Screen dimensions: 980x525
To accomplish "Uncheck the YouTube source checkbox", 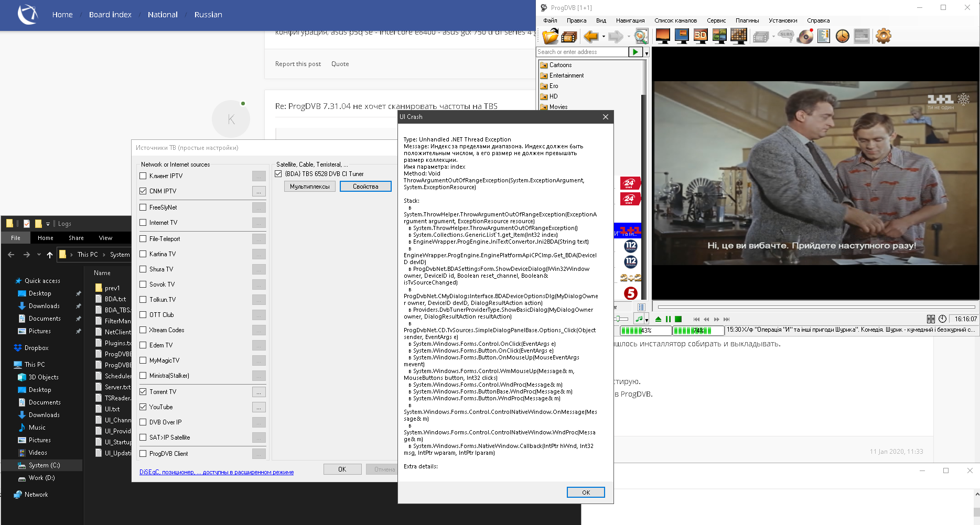I will tap(143, 407).
